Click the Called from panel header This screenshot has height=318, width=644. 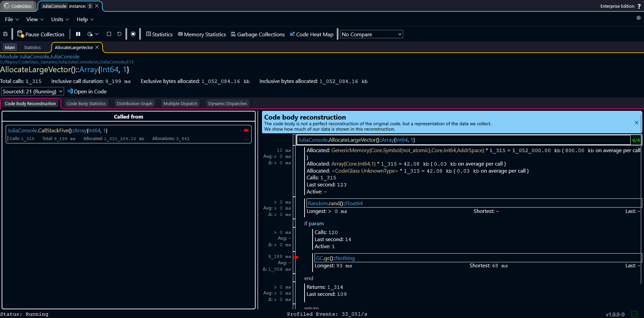128,117
